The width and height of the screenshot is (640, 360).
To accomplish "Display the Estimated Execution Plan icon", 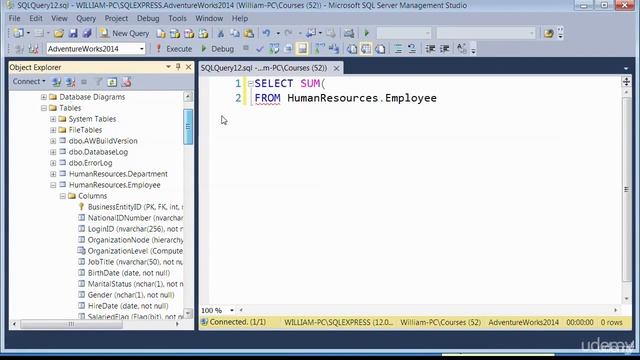I will pyautogui.click(x=274, y=49).
